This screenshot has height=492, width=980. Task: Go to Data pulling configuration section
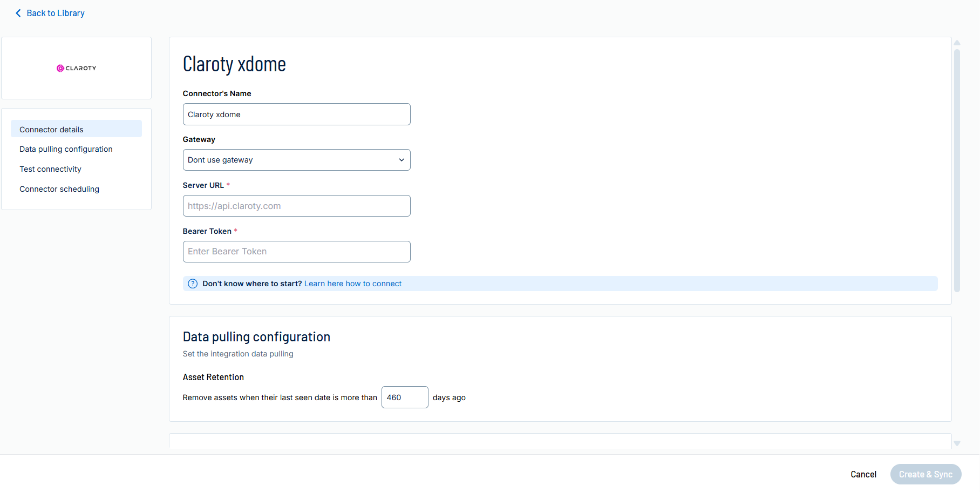tap(66, 149)
